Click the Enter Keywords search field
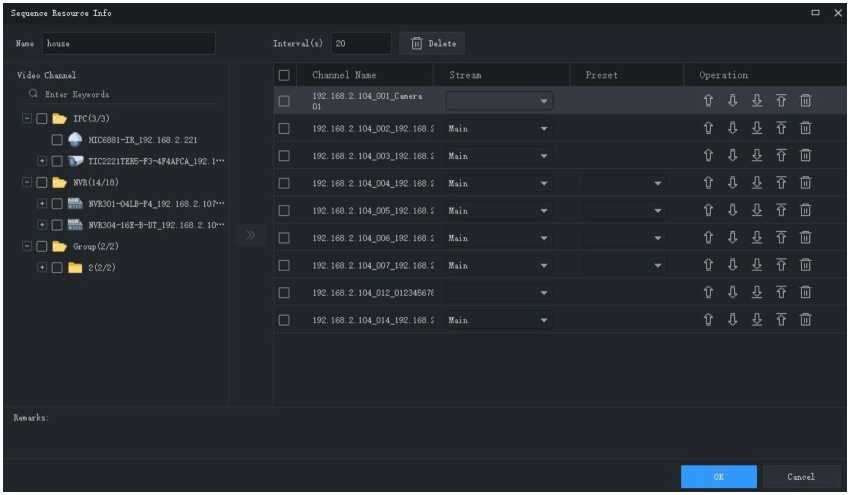This screenshot has width=850, height=495. (x=120, y=94)
